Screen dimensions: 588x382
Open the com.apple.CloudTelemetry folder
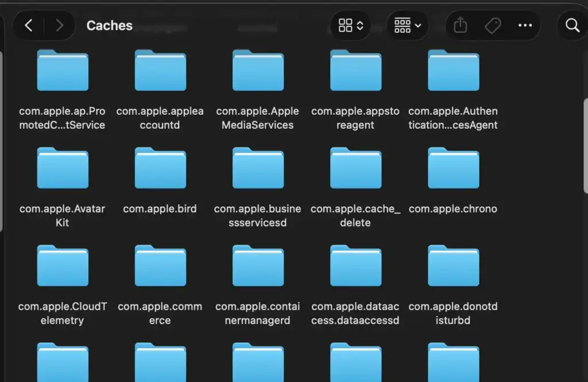pyautogui.click(x=63, y=265)
